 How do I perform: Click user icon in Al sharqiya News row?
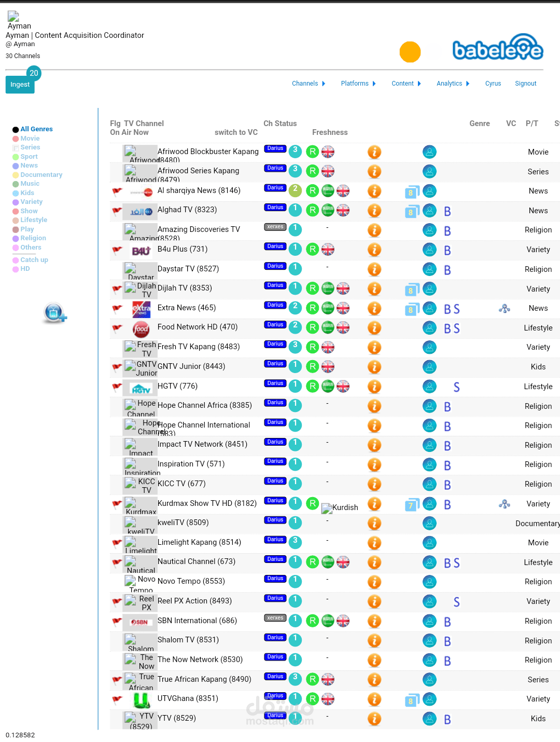point(429,191)
